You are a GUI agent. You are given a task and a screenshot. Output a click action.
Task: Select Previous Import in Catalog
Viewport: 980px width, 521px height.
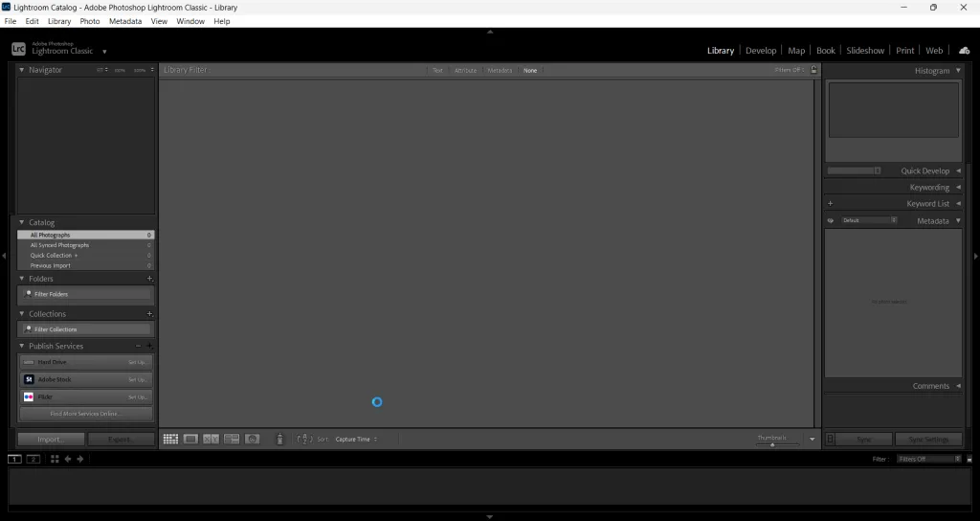(x=85, y=266)
